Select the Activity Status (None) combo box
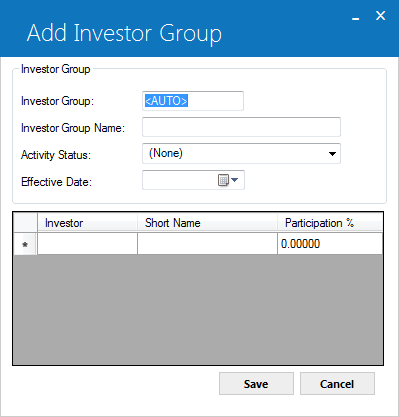This screenshot has height=417, width=399. click(241, 154)
